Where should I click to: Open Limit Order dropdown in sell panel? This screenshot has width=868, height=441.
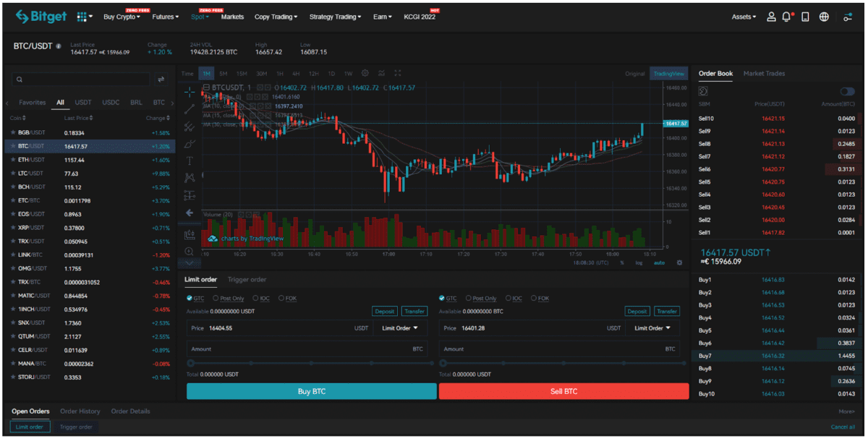(x=652, y=328)
